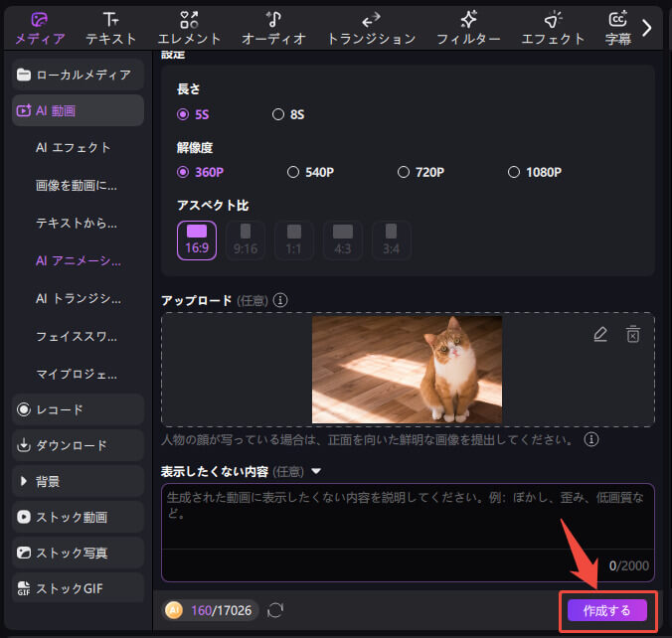
Task: Expand the 表示したくない内容 dropdown arrow
Action: [x=316, y=472]
